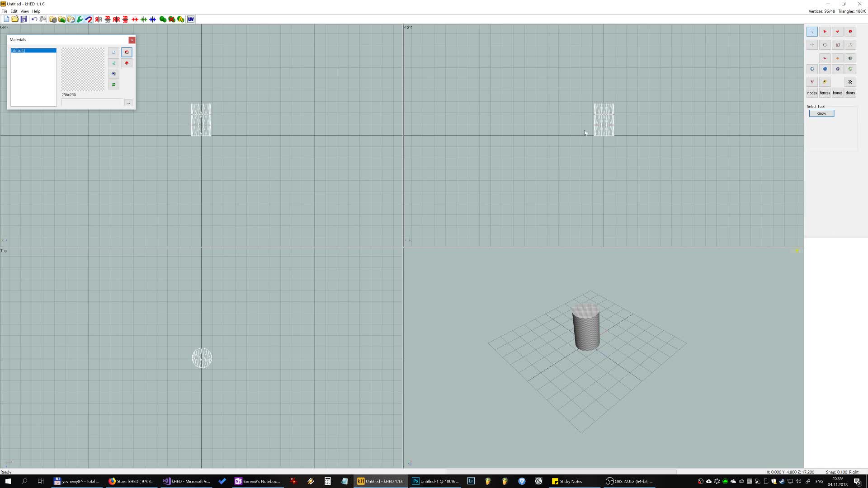The height and width of the screenshot is (488, 868).
Task: Toggle the red-blue magnet snap icon
Action: (x=89, y=19)
